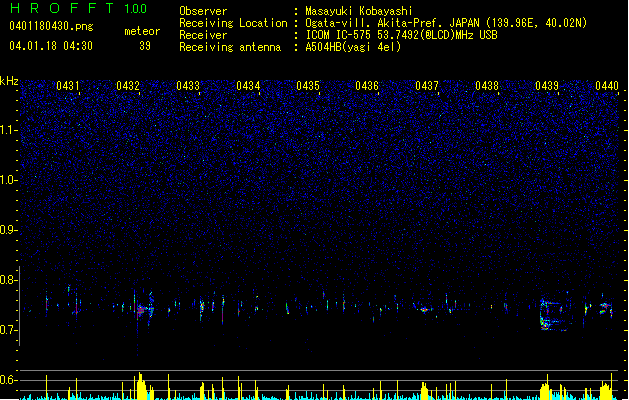The width and height of the screenshot is (629, 400).
Task: Click the 0436 time marker
Action: pyautogui.click(x=367, y=86)
